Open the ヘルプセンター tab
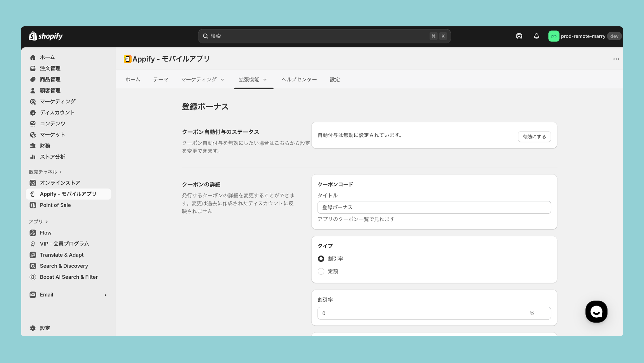The width and height of the screenshot is (644, 363). 299,79
